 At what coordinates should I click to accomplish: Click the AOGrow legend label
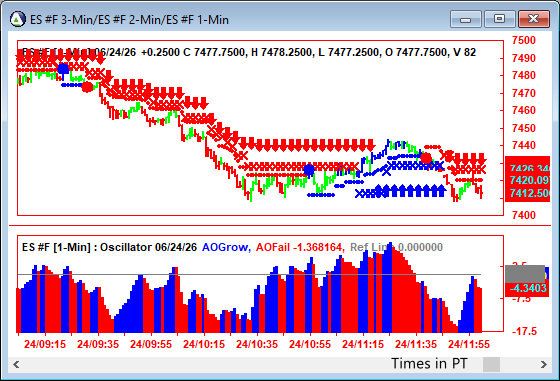click(226, 247)
